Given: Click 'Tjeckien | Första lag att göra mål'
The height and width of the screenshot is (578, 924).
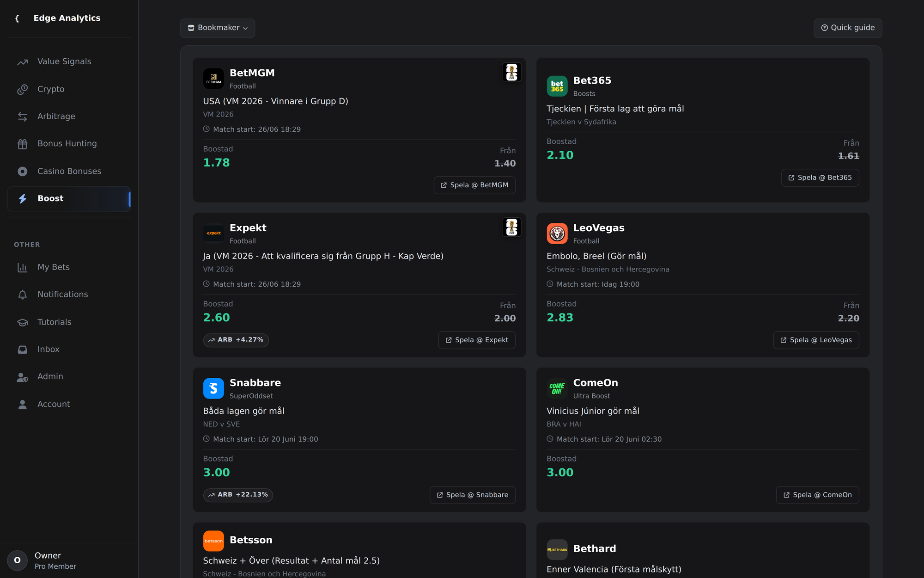Looking at the screenshot, I should [x=615, y=109].
